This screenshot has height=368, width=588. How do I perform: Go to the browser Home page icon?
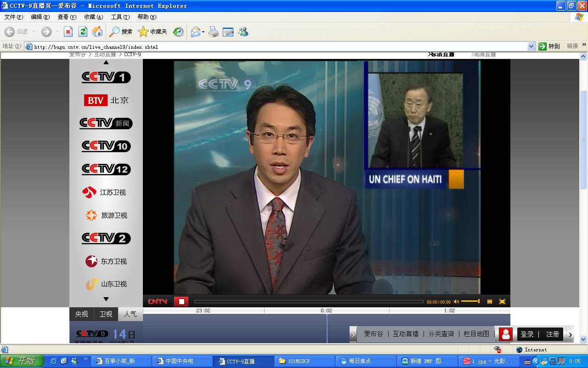pyautogui.click(x=97, y=32)
